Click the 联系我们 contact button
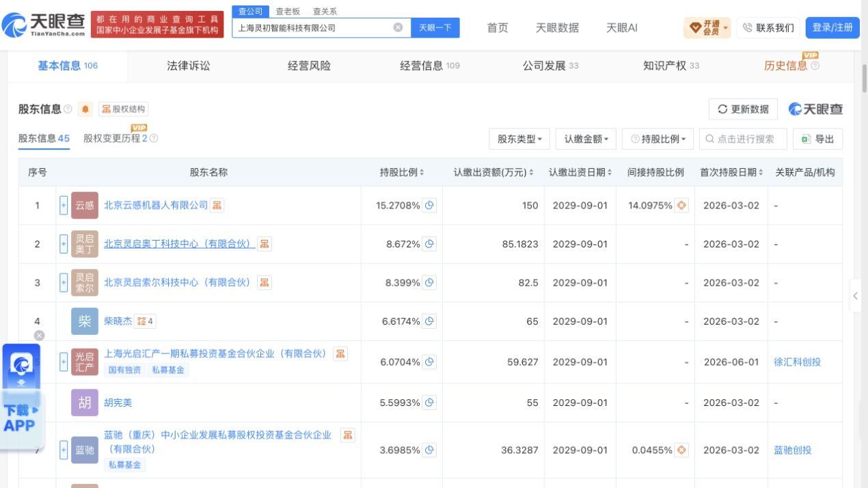868x488 pixels. (x=768, y=27)
